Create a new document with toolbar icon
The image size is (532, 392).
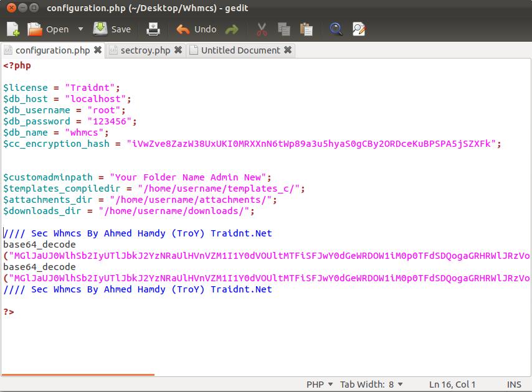pos(13,29)
